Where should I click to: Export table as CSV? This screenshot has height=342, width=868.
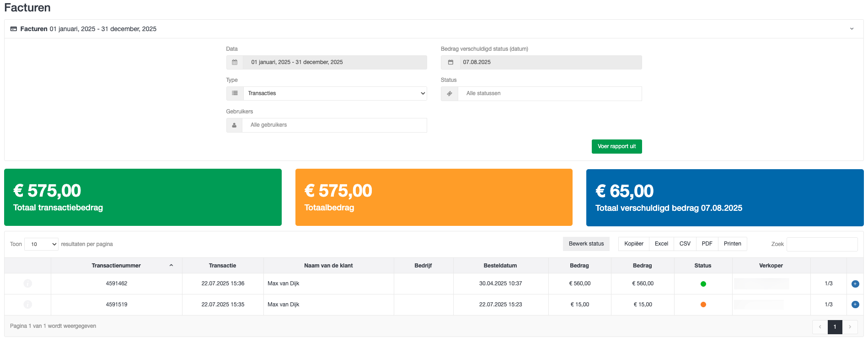pos(685,244)
